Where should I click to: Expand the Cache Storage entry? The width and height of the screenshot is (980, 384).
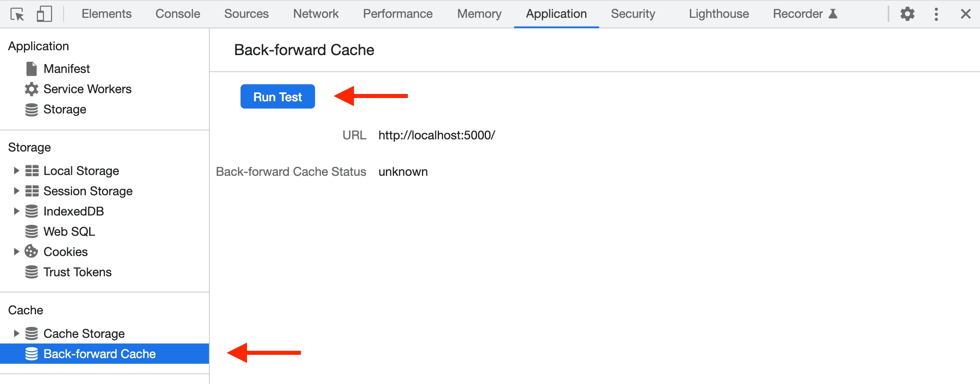[17, 333]
